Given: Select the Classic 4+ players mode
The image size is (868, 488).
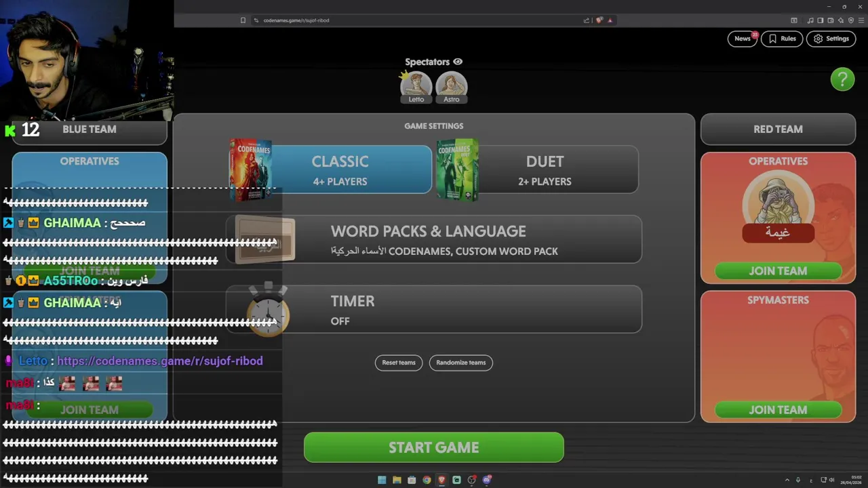Looking at the screenshot, I should (339, 169).
